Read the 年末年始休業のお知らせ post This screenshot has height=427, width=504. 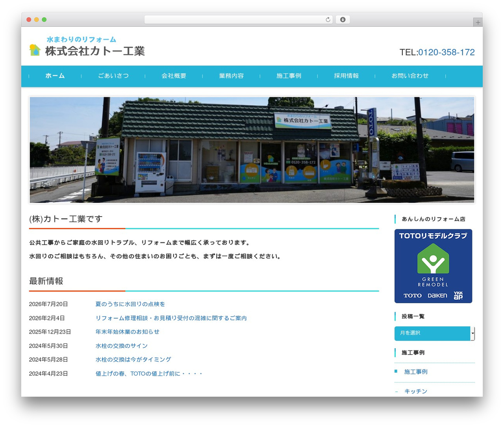[128, 332]
